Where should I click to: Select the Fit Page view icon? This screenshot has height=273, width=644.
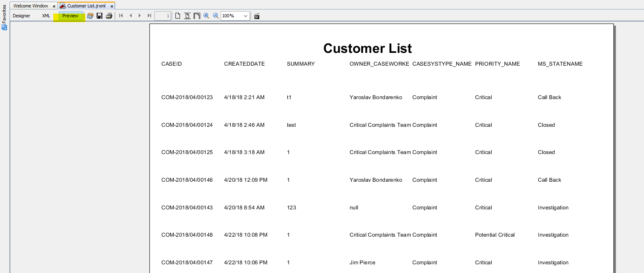coord(187,16)
